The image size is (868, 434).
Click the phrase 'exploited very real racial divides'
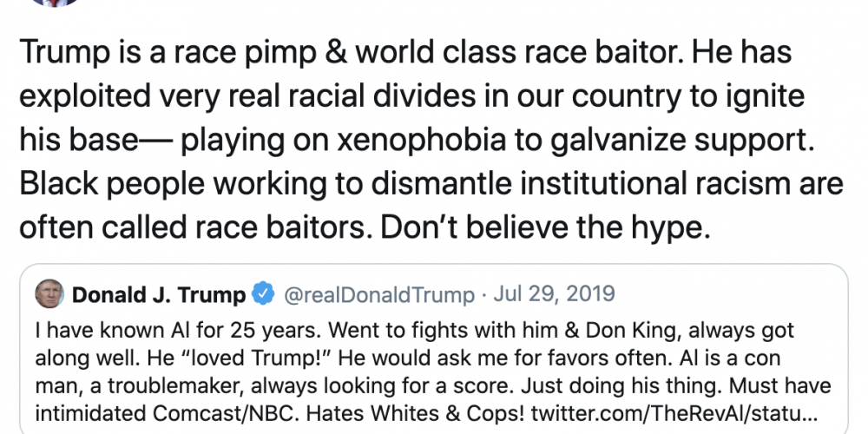pyautogui.click(x=232, y=98)
